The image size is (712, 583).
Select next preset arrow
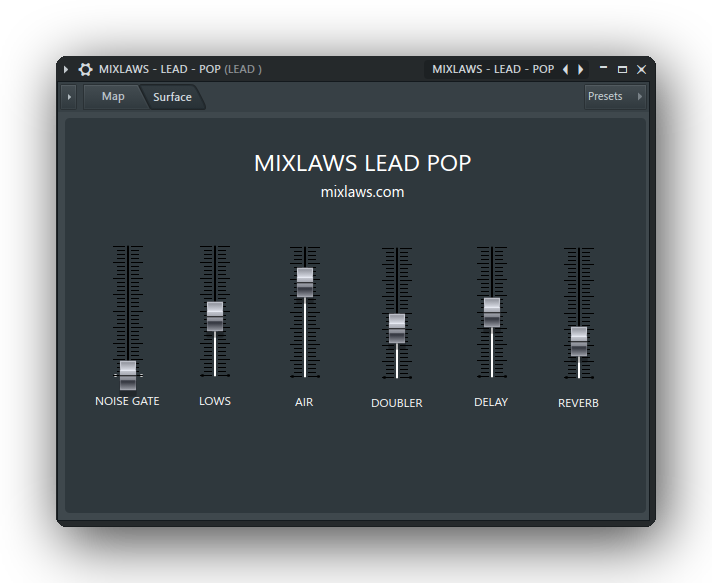point(581,69)
